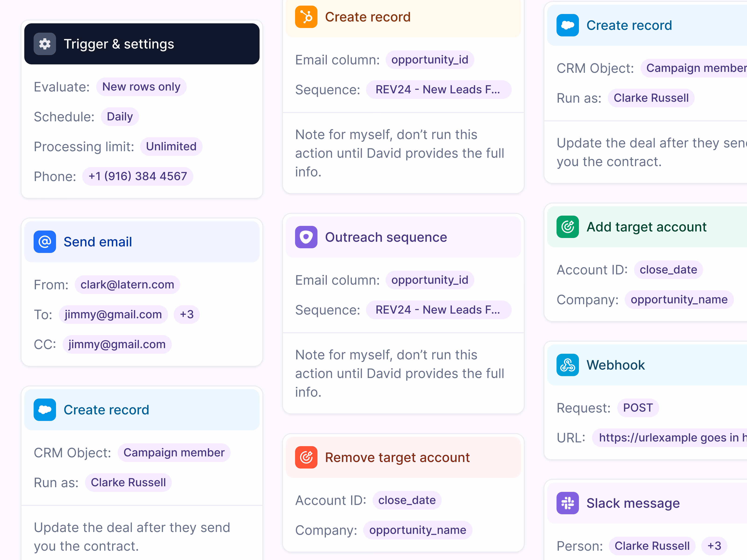Select the 'New rows only' evaluate value
747x560 pixels.
(x=141, y=87)
